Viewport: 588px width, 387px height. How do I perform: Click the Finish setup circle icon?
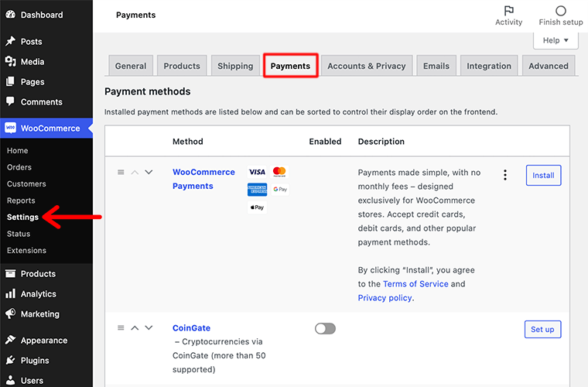(561, 11)
